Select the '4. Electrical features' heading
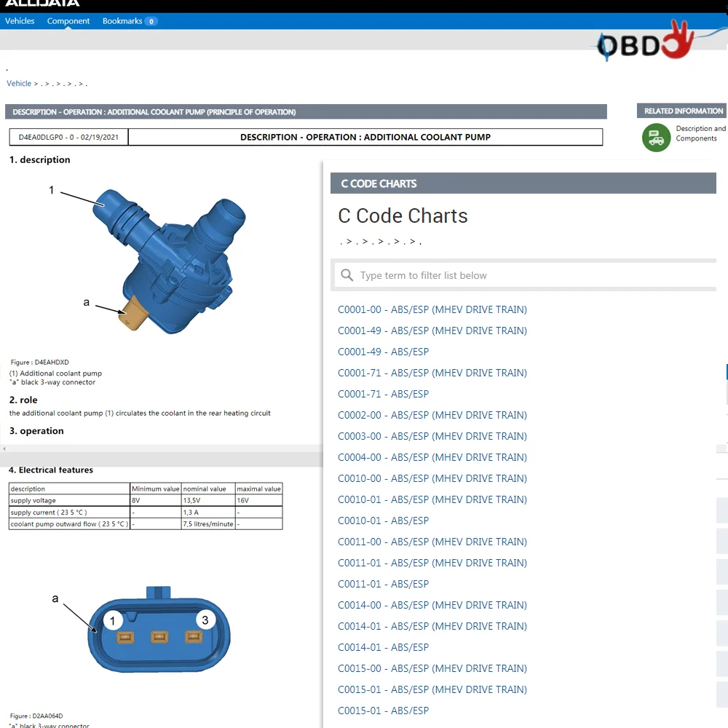This screenshot has width=728, height=728. tap(51, 470)
